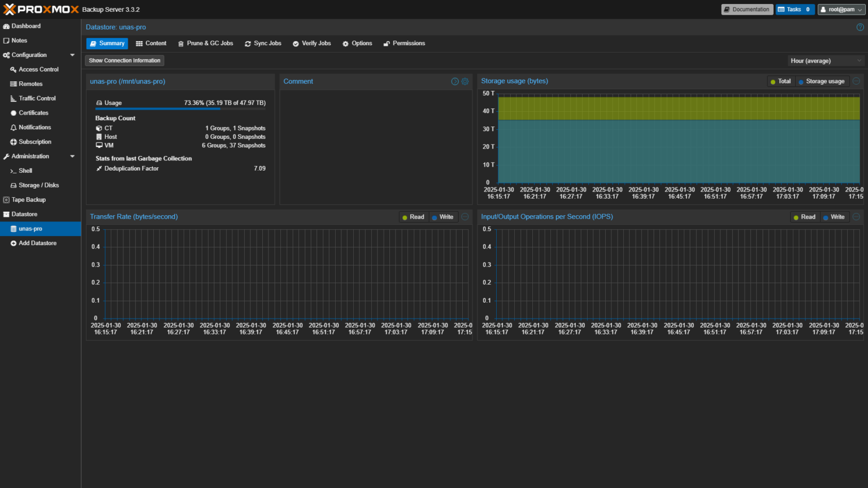The height and width of the screenshot is (488, 868).
Task: Select Add Datastore in the sidebar
Action: click(36, 243)
